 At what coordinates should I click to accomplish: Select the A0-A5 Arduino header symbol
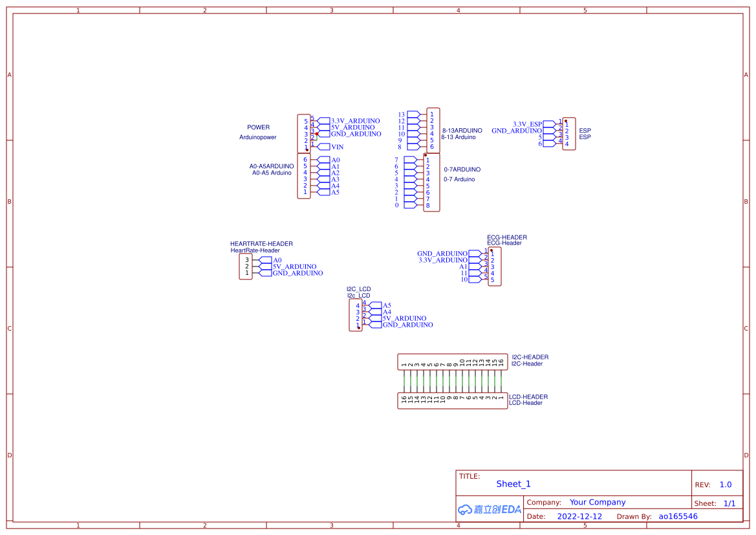[x=303, y=176]
